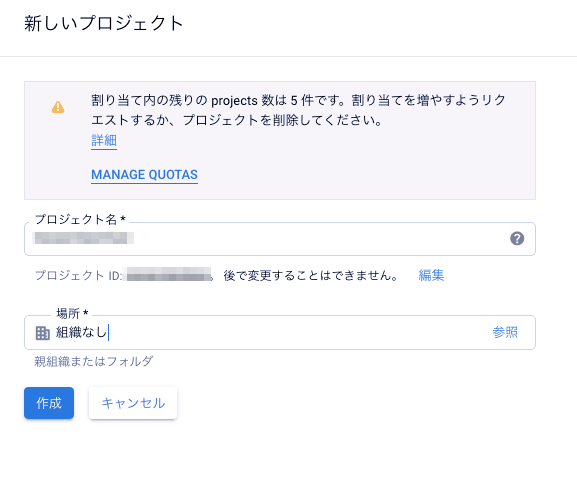This screenshot has height=478, width=577.
Task: Click the 親組織またはフォルダ helper text
Action: click(x=94, y=361)
